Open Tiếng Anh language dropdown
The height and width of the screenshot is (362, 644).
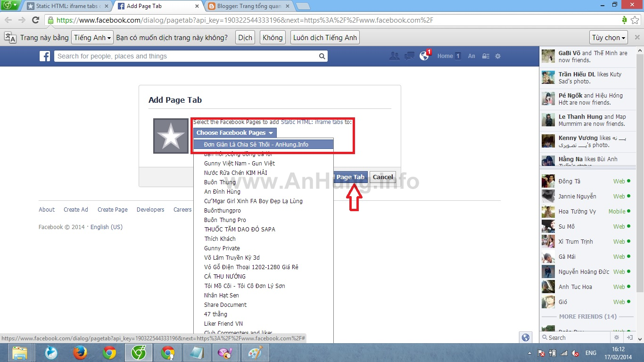pyautogui.click(x=93, y=38)
